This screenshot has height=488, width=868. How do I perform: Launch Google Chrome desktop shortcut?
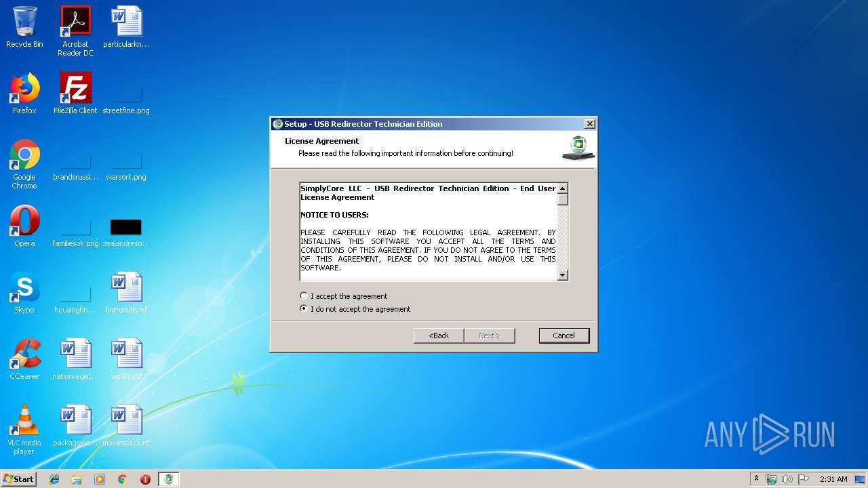click(x=24, y=164)
